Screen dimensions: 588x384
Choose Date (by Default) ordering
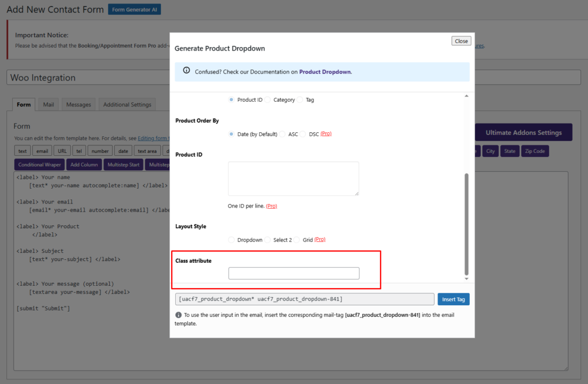231,134
